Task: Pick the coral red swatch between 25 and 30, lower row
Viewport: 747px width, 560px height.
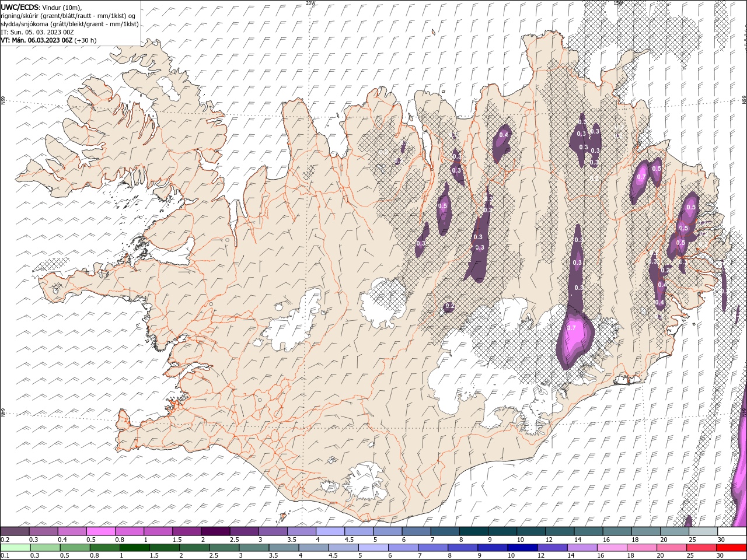Action: coord(701,547)
